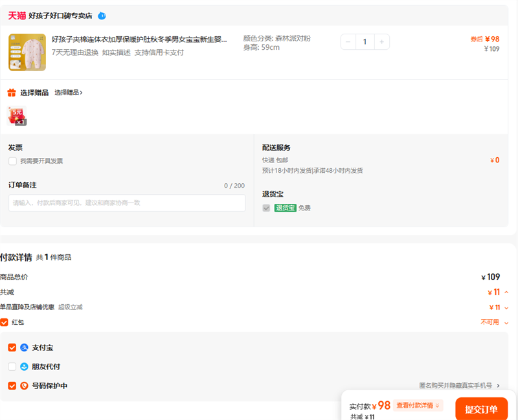Viewport: 518px width, 420px height.
Task: Toggle the 红包 checkbox
Action: [4, 322]
